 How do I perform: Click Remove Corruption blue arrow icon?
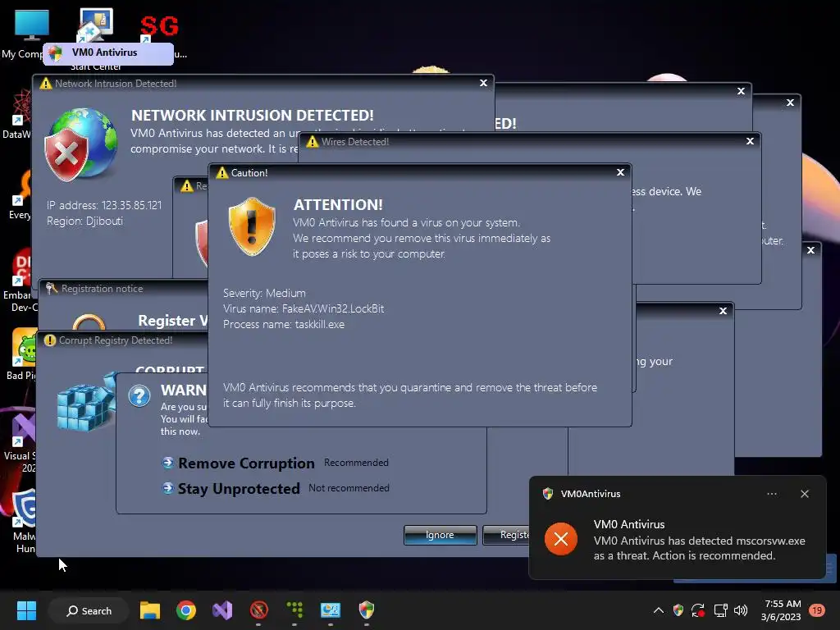pyautogui.click(x=167, y=463)
